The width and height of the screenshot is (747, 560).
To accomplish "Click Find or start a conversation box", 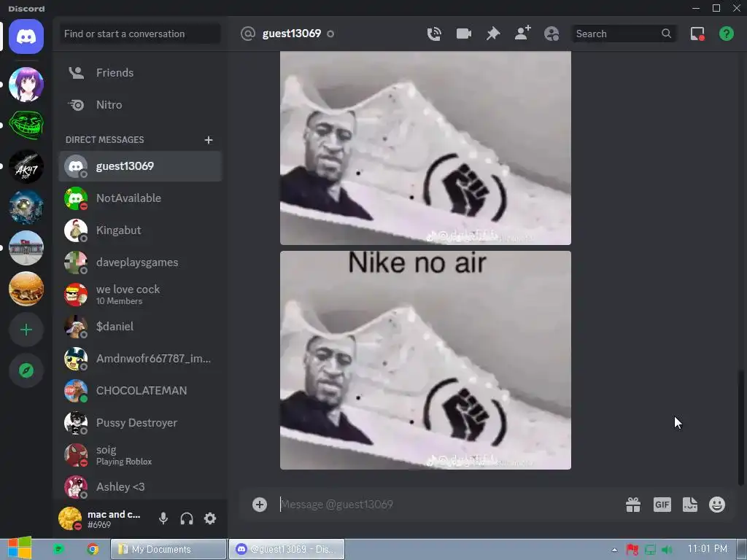I will 140,34.
